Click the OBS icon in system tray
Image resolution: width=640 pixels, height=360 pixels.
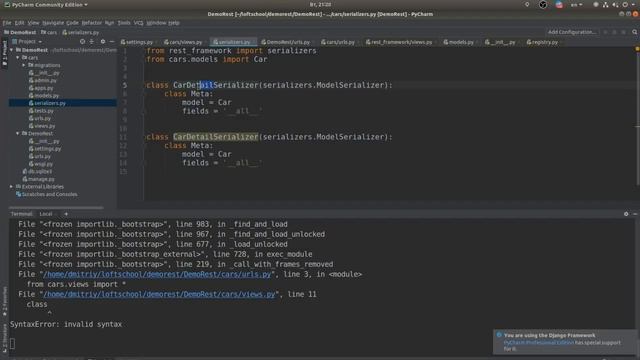543,4
